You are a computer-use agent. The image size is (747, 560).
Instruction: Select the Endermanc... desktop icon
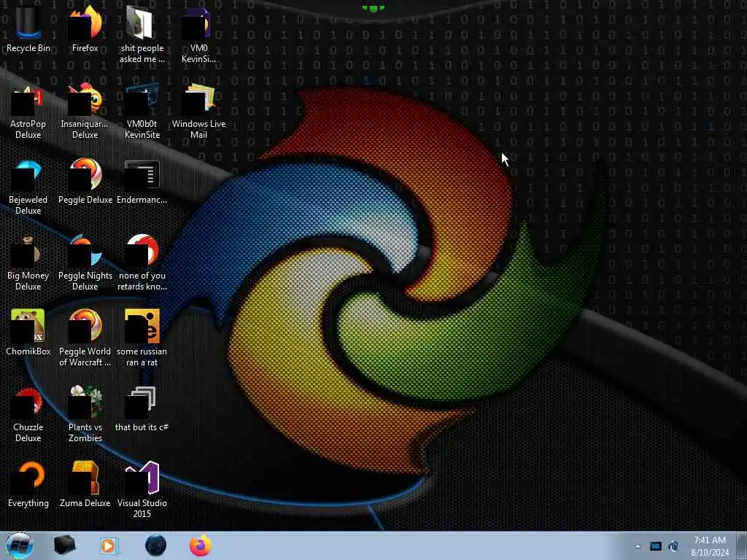point(142,182)
